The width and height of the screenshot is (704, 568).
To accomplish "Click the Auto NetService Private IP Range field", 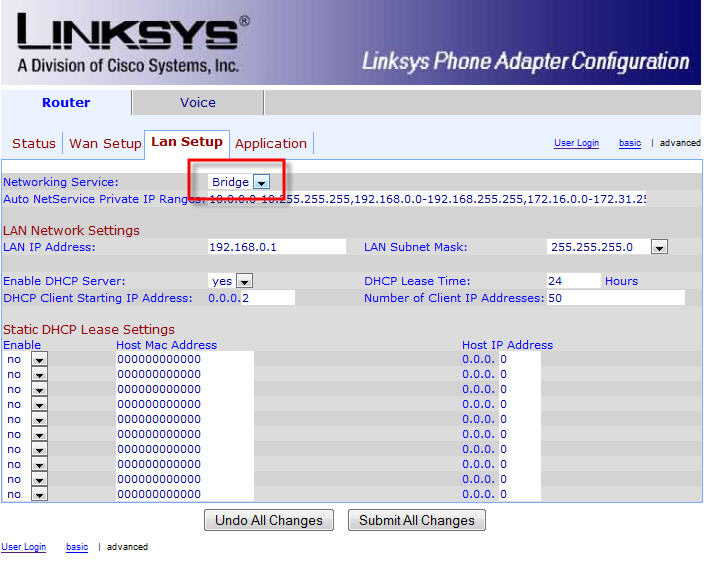I will pos(427,199).
